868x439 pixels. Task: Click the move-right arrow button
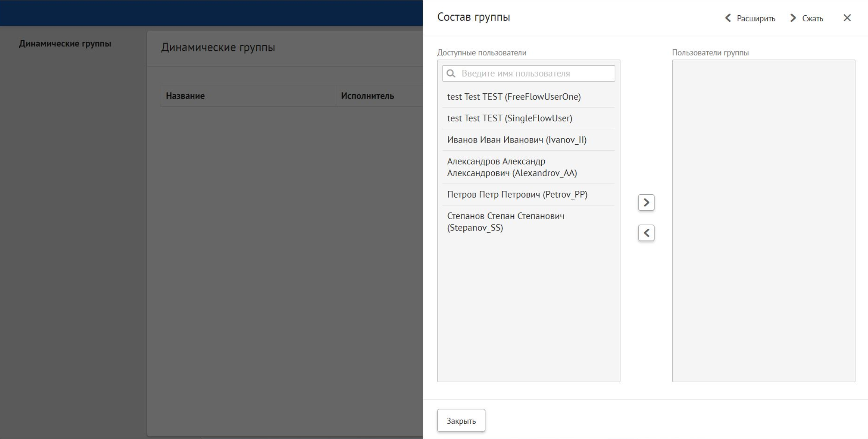click(646, 202)
